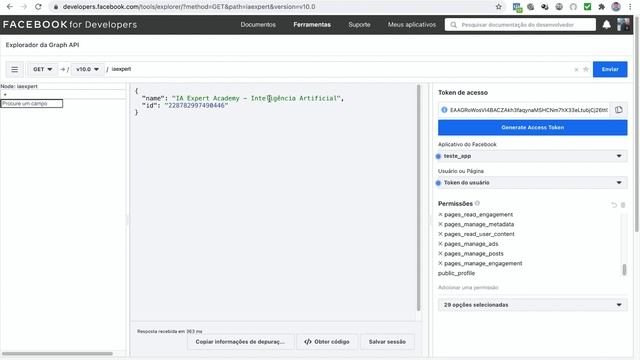
Task: Click the response panel vertical scrollbar
Action: (x=418, y=198)
